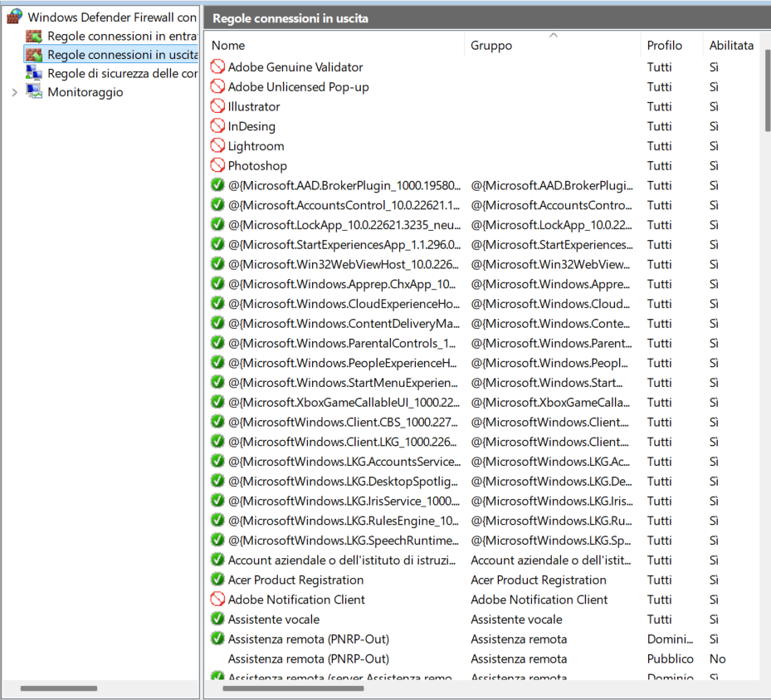Select the InDesing rule name
The height and width of the screenshot is (700, 771).
pos(251,126)
